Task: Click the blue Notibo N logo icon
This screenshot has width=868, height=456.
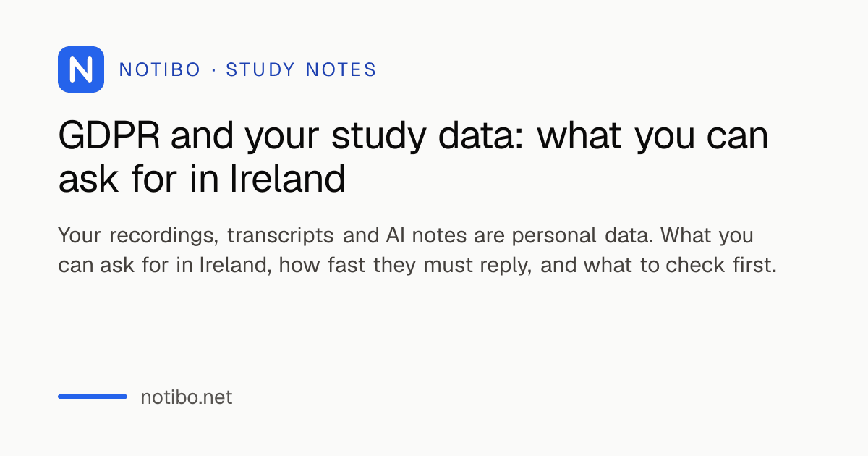Action: [81, 69]
